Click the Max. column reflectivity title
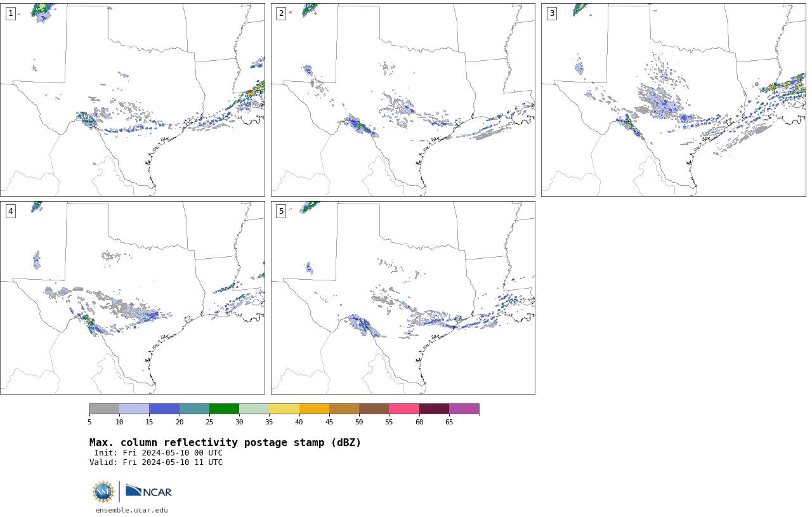This screenshot has width=812, height=517. (x=225, y=443)
